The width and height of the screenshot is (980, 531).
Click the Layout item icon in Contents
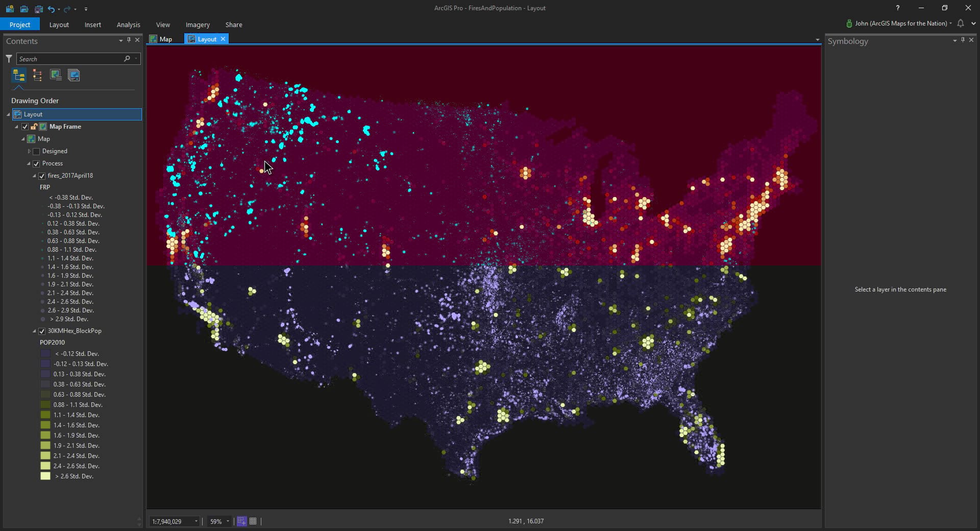[x=17, y=114]
